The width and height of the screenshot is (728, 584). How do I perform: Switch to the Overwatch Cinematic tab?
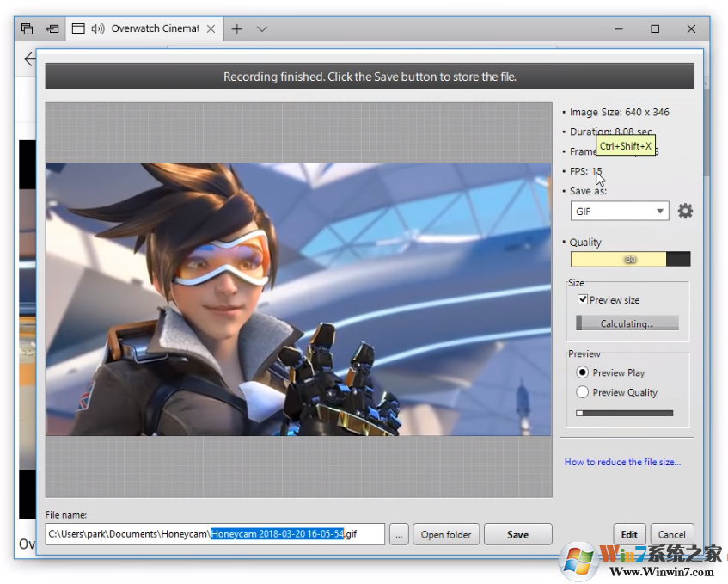155,28
